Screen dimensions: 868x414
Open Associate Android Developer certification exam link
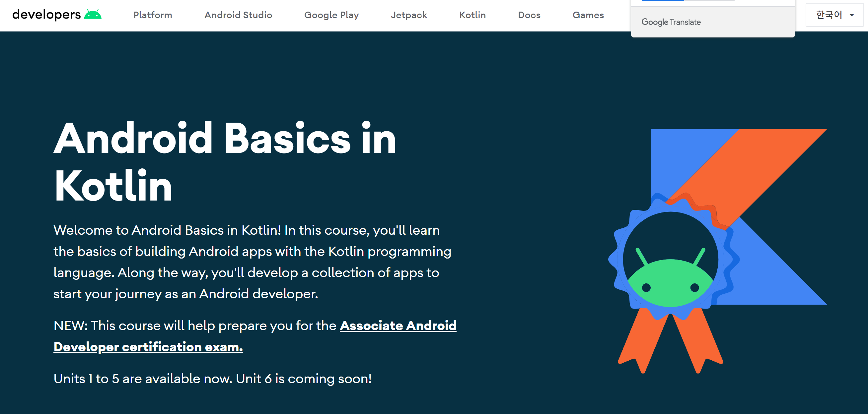[398, 326]
